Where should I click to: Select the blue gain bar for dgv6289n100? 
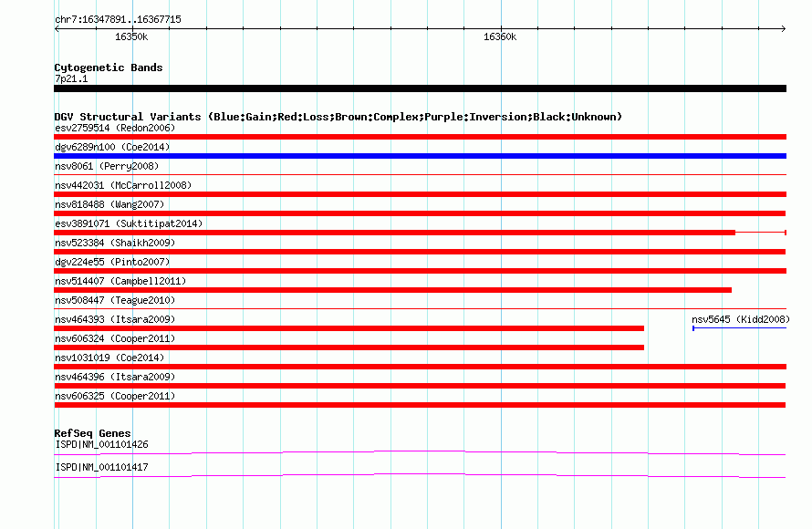point(420,156)
